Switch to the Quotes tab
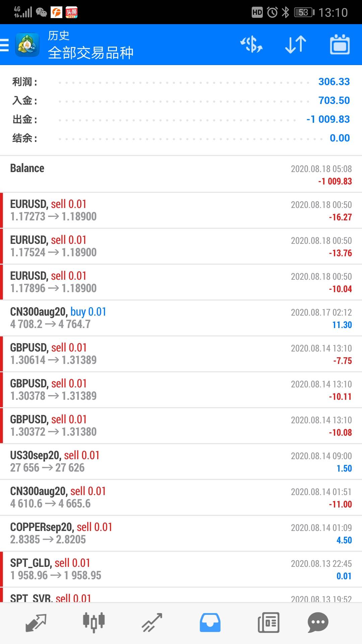The width and height of the screenshot is (362, 644). [x=36, y=623]
